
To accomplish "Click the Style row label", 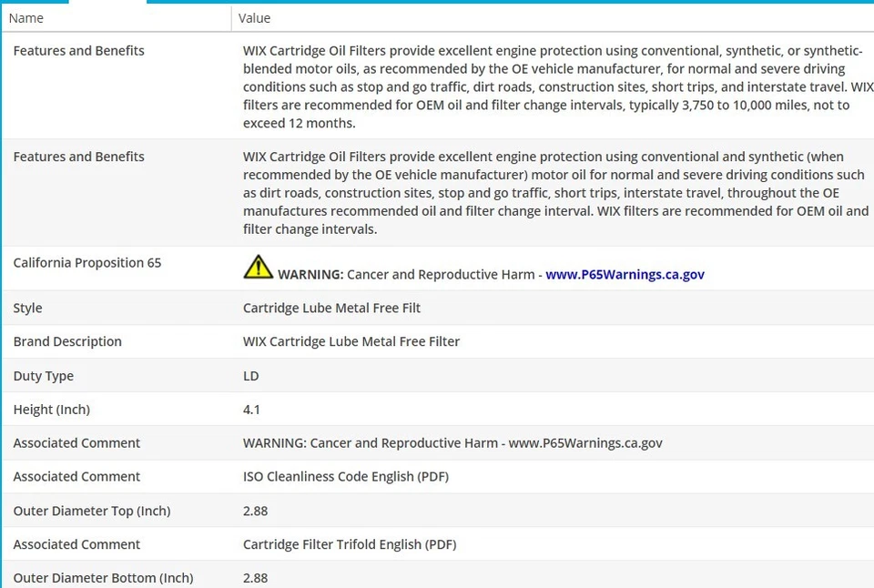I will point(28,308).
